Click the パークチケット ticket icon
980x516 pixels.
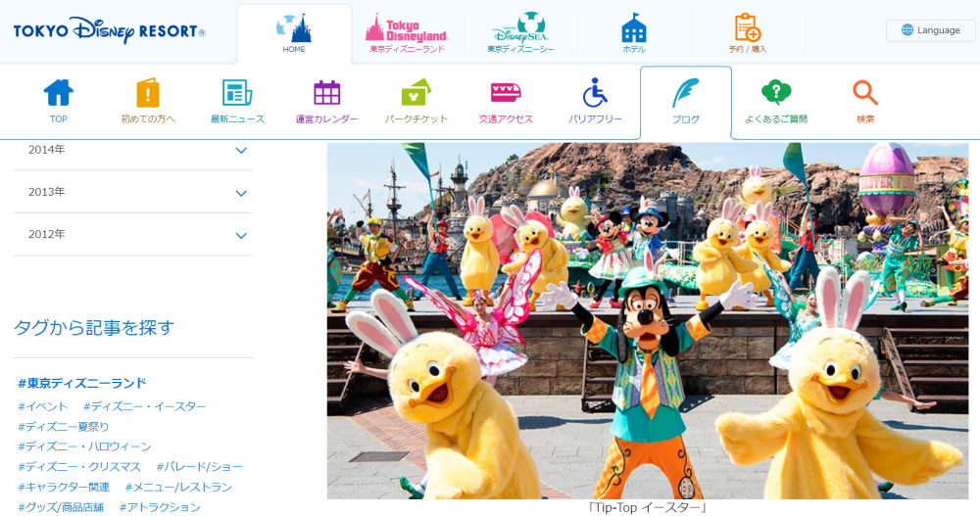tap(416, 93)
